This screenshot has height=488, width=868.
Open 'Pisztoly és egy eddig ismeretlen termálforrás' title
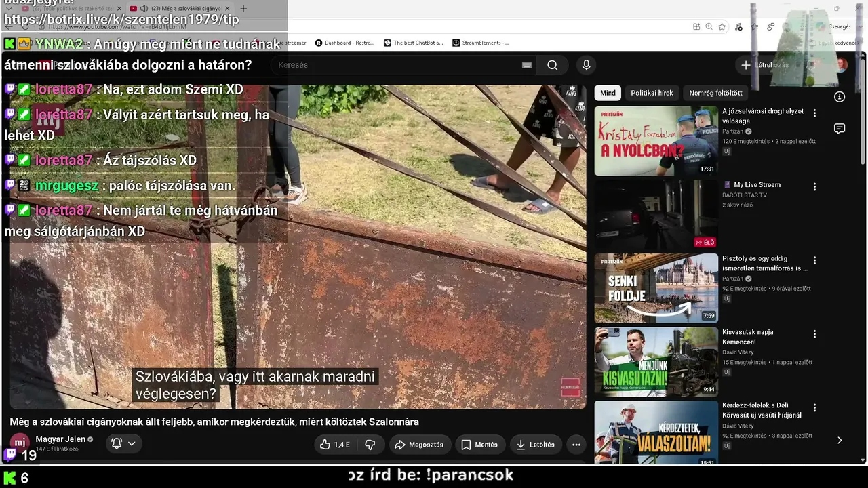coord(765,264)
